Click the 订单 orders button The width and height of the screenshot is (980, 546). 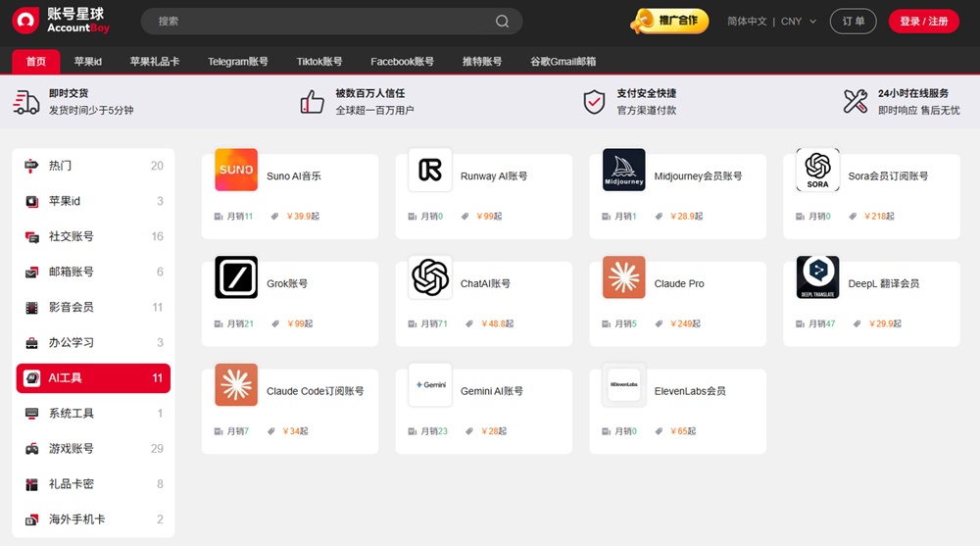[853, 22]
